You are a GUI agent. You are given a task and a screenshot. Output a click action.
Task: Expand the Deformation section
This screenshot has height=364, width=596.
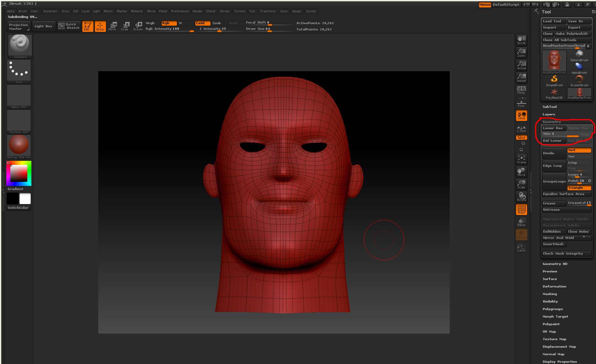tap(554, 287)
